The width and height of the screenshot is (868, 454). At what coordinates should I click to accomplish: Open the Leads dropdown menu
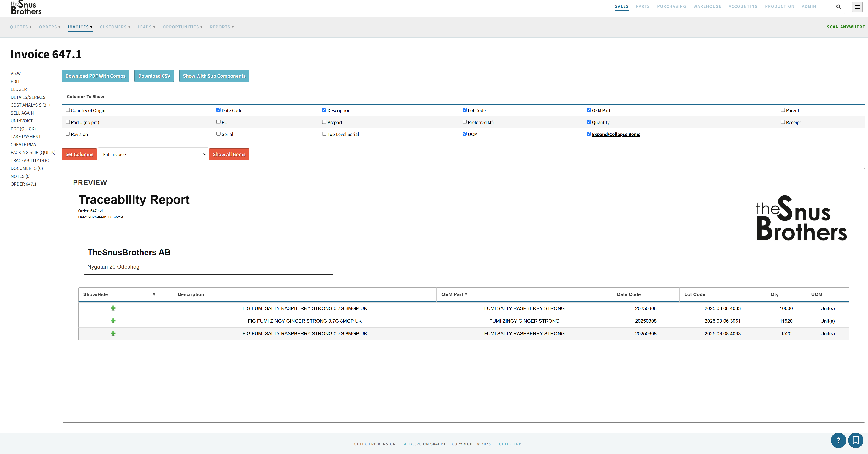click(147, 27)
